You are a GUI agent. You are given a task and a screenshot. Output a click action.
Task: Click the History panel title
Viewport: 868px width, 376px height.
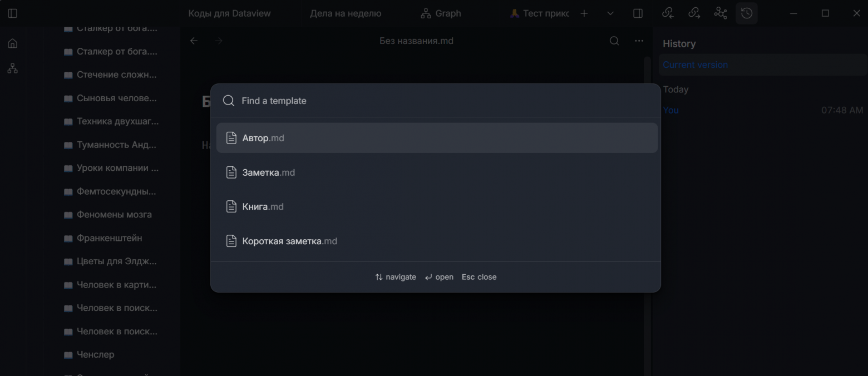(679, 43)
